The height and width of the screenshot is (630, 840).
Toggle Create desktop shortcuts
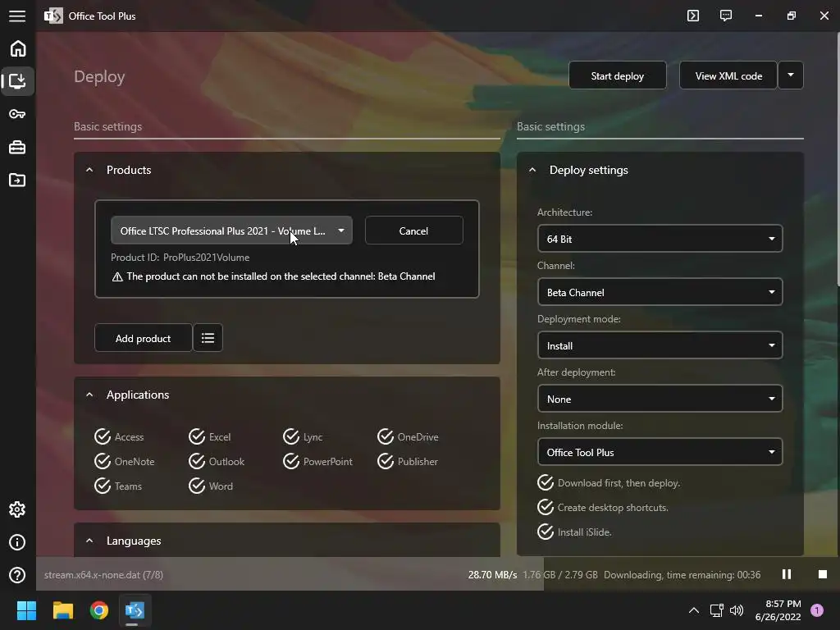tap(603, 507)
